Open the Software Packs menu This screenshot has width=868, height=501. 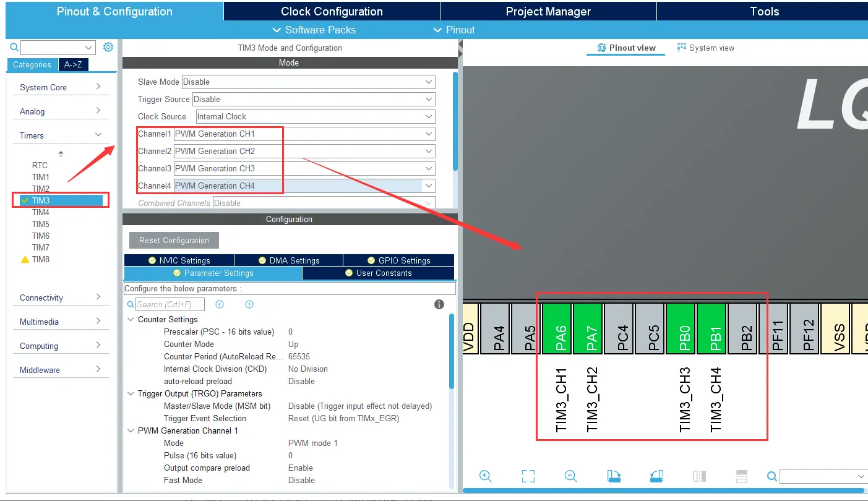[x=314, y=30]
